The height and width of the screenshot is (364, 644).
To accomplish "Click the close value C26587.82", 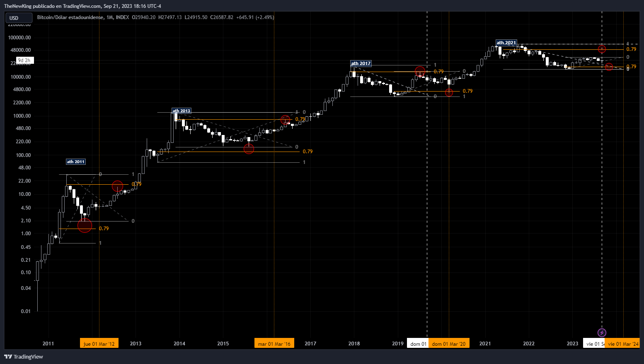I will pyautogui.click(x=222, y=17).
